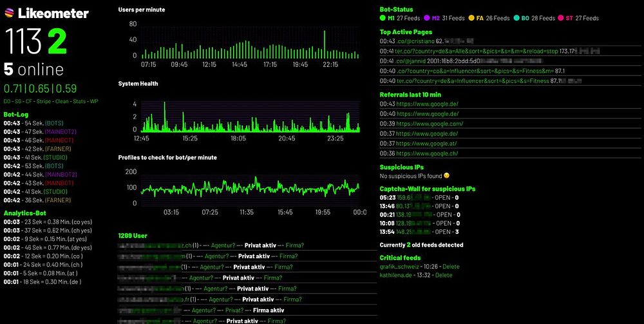Open the WP link

(94, 101)
